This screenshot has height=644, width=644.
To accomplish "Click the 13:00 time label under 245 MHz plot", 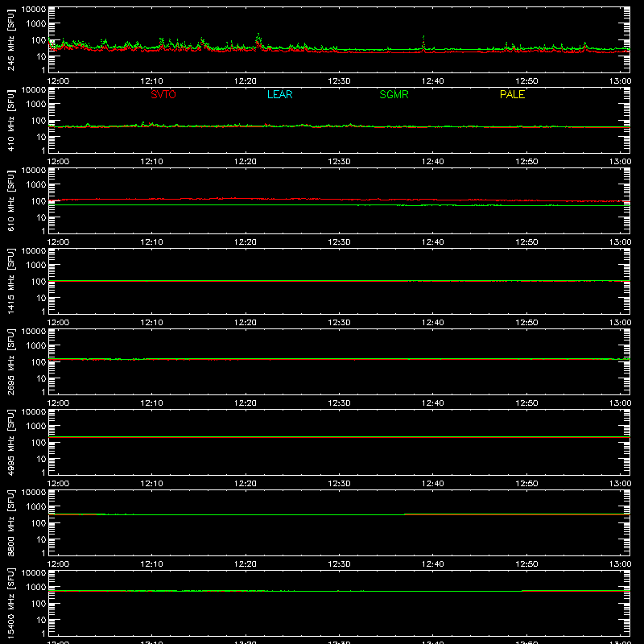I will [620, 81].
